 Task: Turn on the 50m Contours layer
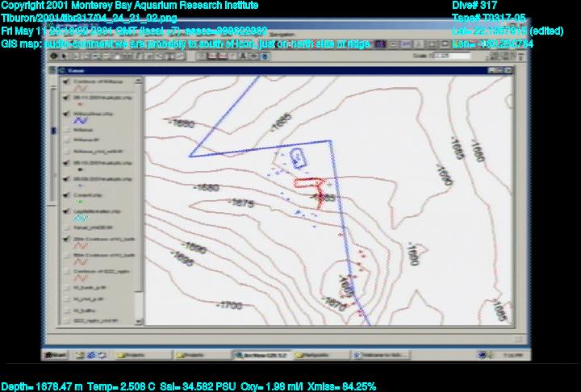[65, 255]
